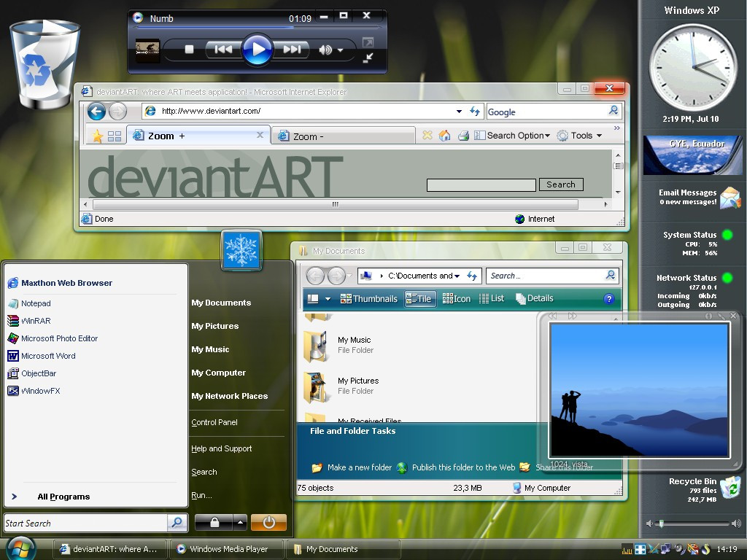Click the magnifier icon next to Google box

tap(614, 111)
